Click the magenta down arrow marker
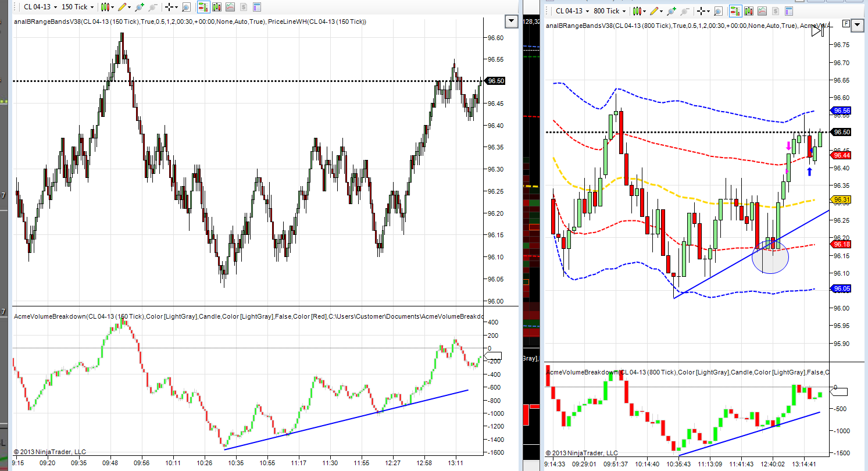The image size is (868, 471). (788, 145)
